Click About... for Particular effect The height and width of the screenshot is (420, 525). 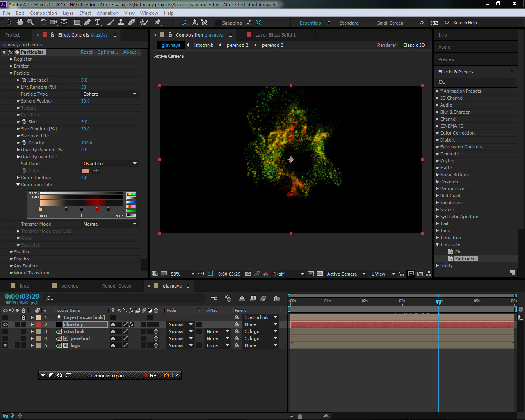[132, 52]
